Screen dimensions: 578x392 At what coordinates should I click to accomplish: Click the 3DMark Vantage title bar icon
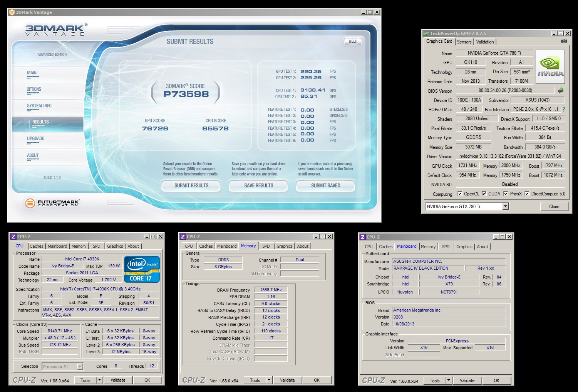12,12
